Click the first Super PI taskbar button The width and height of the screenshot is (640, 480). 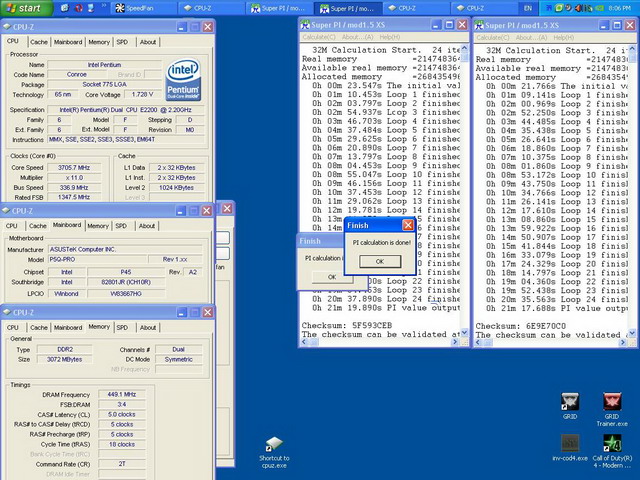(280, 8)
